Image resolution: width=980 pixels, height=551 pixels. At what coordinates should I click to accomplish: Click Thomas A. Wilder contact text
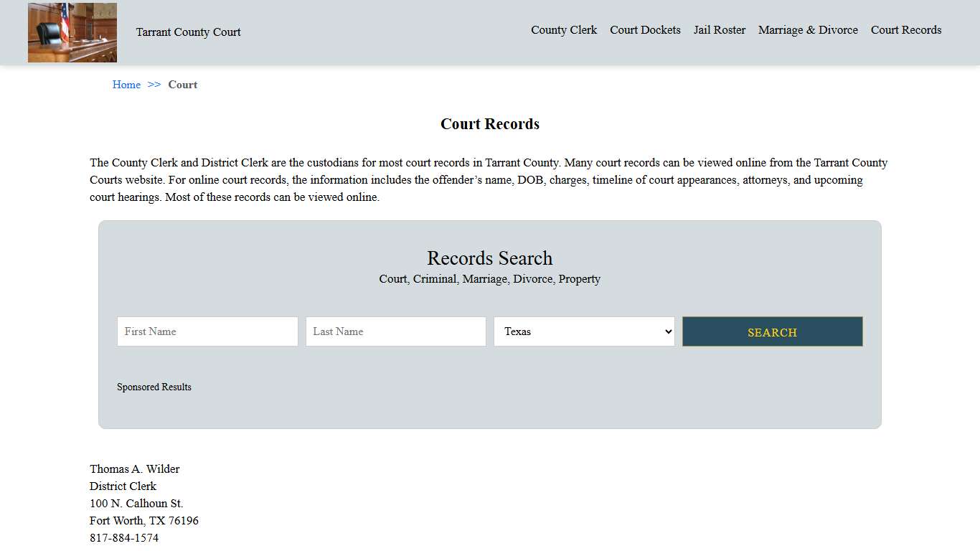pyautogui.click(x=134, y=468)
